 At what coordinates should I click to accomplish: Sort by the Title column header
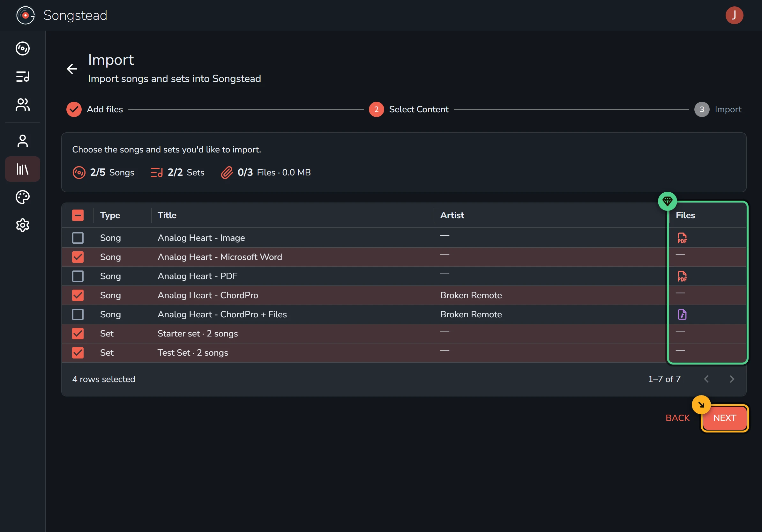click(167, 215)
